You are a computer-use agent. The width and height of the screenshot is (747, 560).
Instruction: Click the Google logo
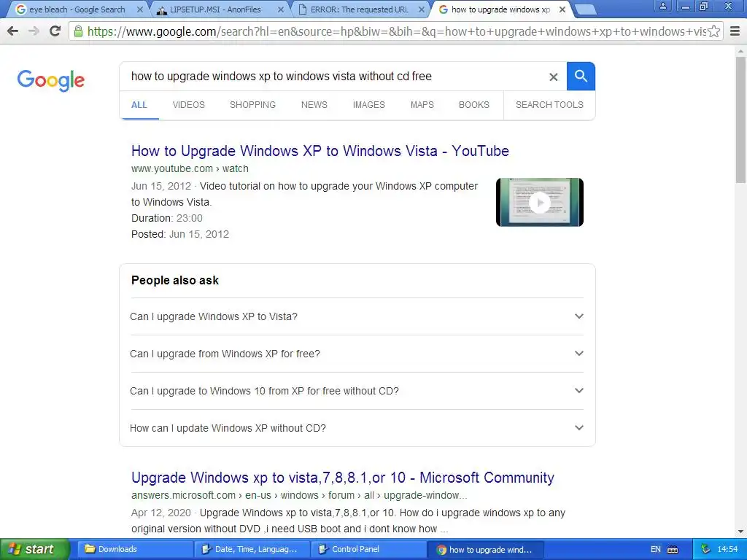coord(51,80)
